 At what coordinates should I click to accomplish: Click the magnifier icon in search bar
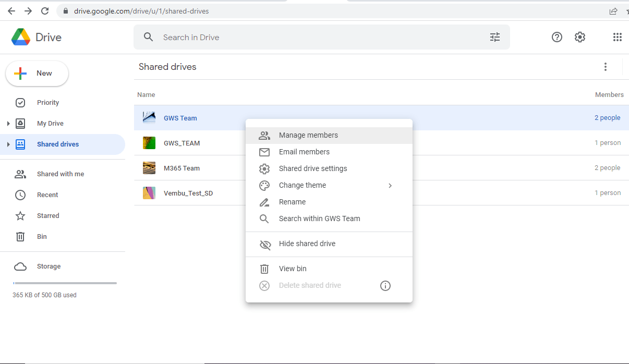click(x=149, y=37)
